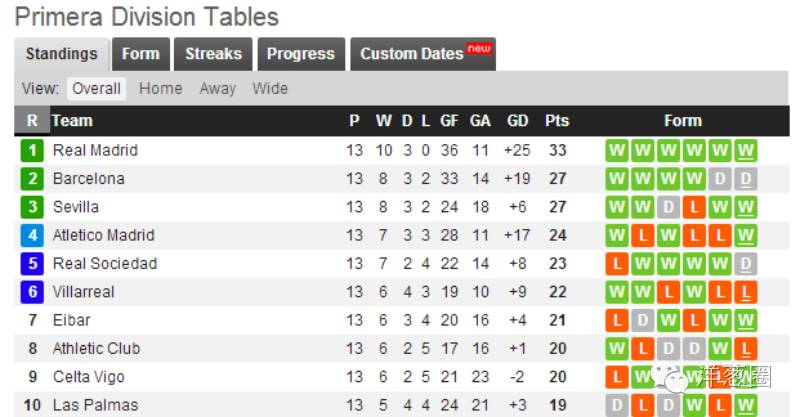Click Sevilla's orange L form icon
This screenshot has width=800, height=417.
693,207
